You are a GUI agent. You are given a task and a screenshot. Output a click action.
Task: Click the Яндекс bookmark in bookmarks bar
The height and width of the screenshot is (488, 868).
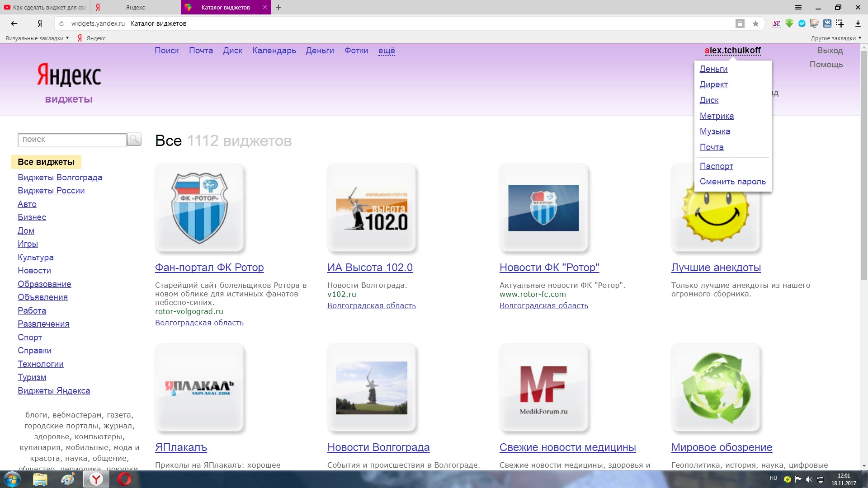[x=91, y=38]
